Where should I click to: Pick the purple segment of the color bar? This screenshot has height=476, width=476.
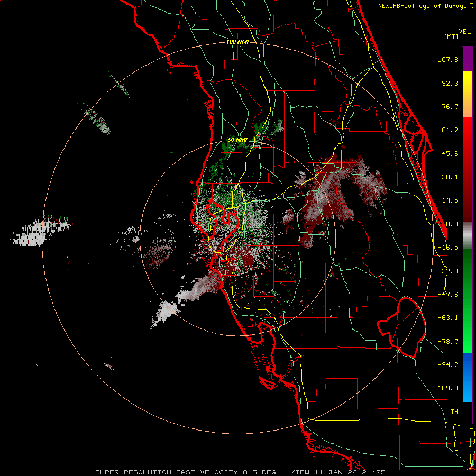click(467, 59)
